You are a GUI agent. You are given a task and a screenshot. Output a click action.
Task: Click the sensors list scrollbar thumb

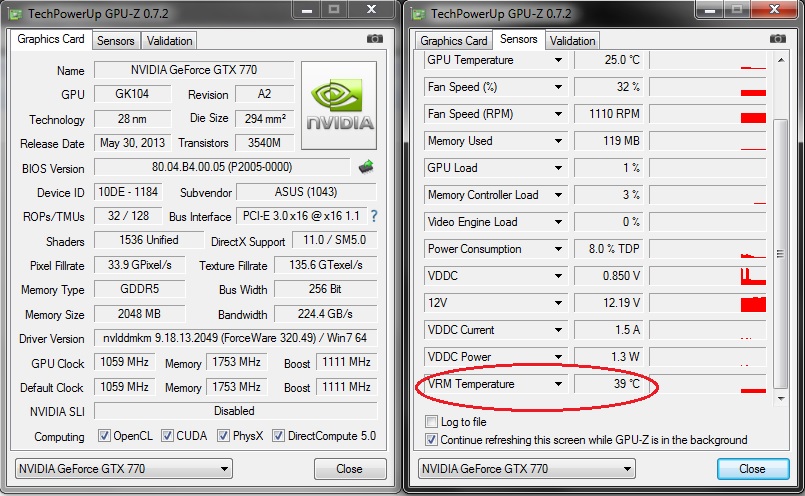(780, 254)
